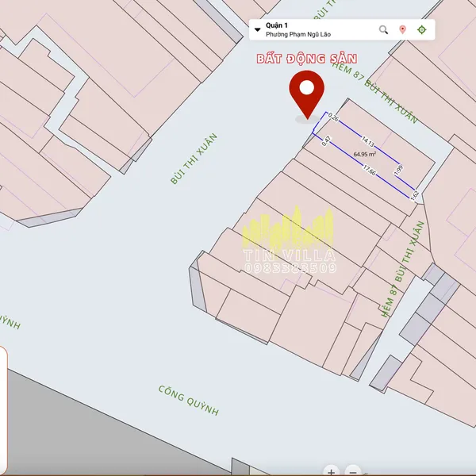Click the 1.99 short edge measurement

pyautogui.click(x=398, y=170)
